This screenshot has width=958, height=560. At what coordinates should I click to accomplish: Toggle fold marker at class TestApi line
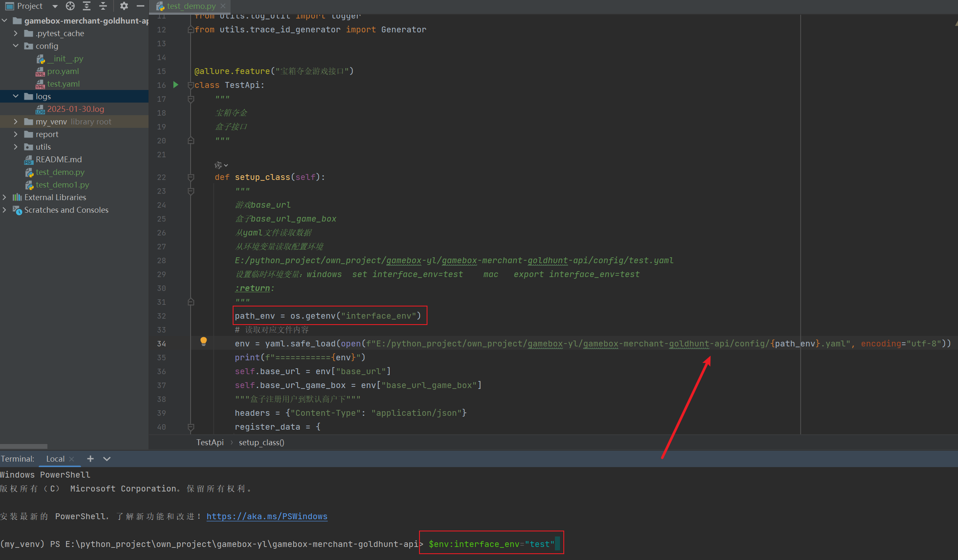191,85
